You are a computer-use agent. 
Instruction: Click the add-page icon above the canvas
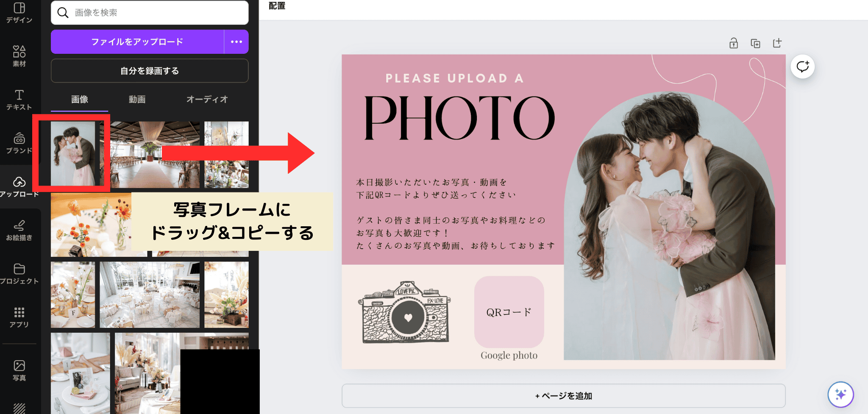[x=777, y=43]
